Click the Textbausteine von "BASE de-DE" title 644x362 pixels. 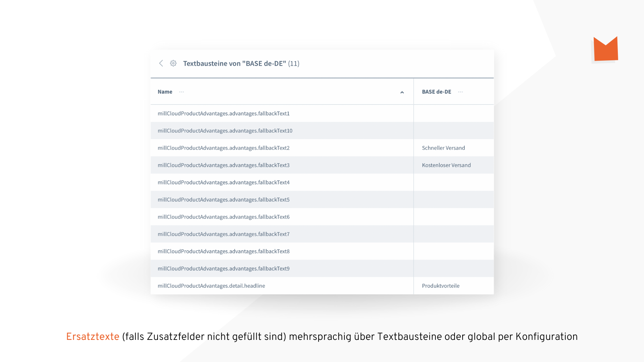(241, 63)
